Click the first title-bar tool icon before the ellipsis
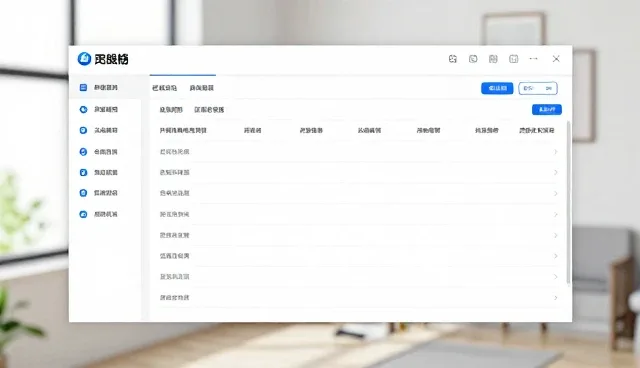This screenshot has height=368, width=640. 453,59
